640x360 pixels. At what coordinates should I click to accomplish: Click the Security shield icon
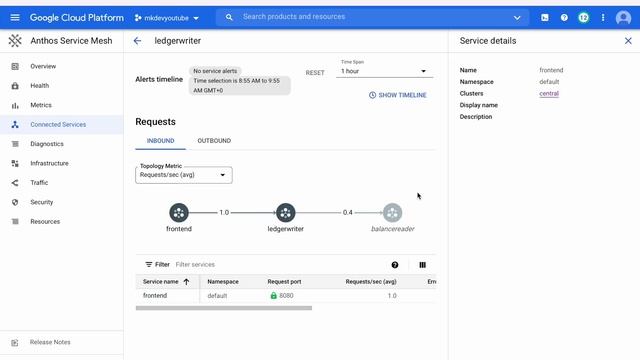pyautogui.click(x=15, y=202)
